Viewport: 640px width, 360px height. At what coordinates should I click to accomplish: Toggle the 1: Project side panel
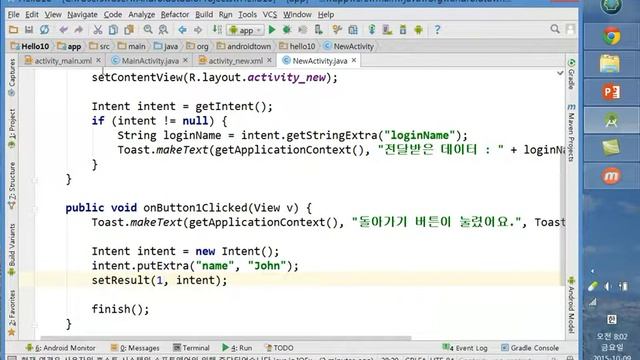pos(12,129)
